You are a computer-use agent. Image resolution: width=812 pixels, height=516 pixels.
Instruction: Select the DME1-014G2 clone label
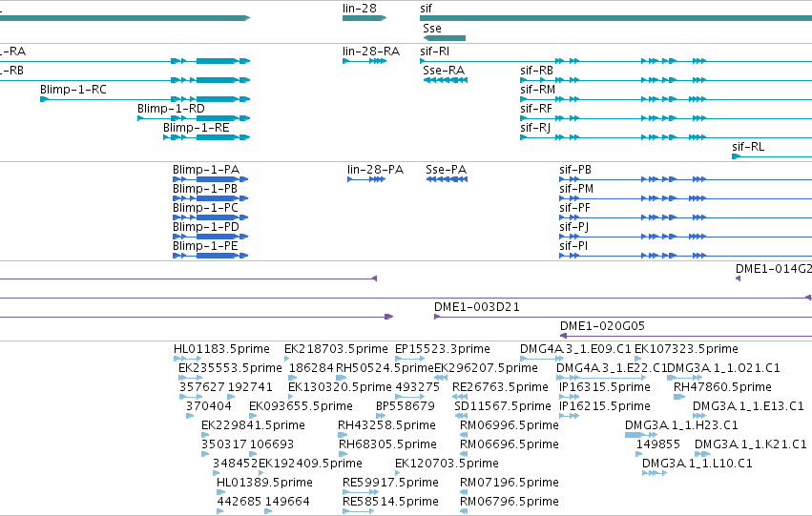tap(774, 269)
